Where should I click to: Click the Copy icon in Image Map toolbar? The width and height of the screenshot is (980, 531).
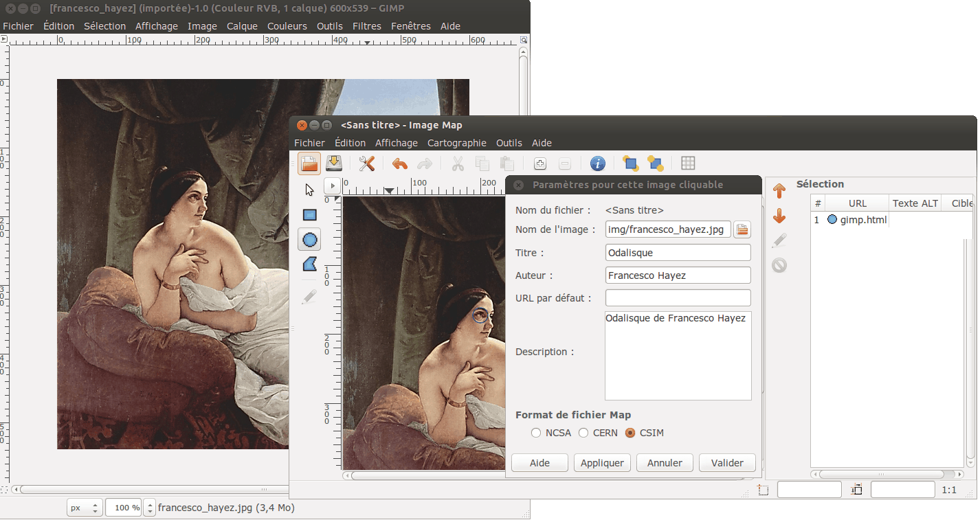point(482,163)
